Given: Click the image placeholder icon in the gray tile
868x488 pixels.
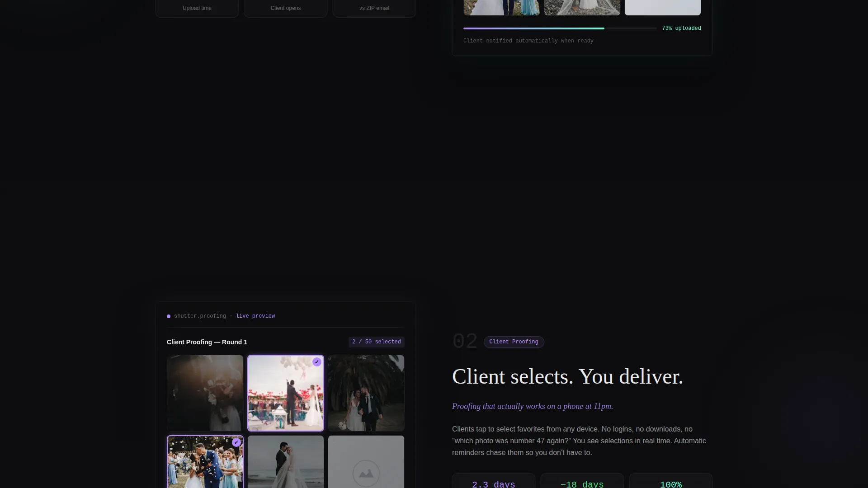Looking at the screenshot, I should [366, 473].
